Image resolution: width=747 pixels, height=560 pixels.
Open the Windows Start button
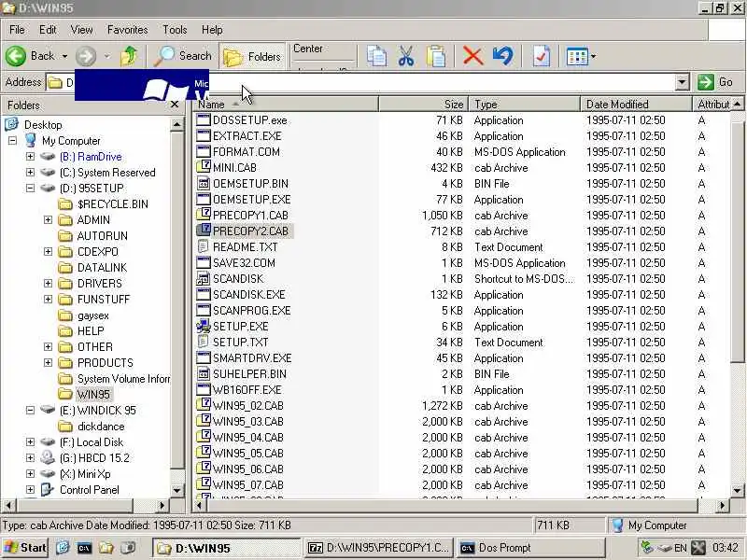click(x=25, y=548)
